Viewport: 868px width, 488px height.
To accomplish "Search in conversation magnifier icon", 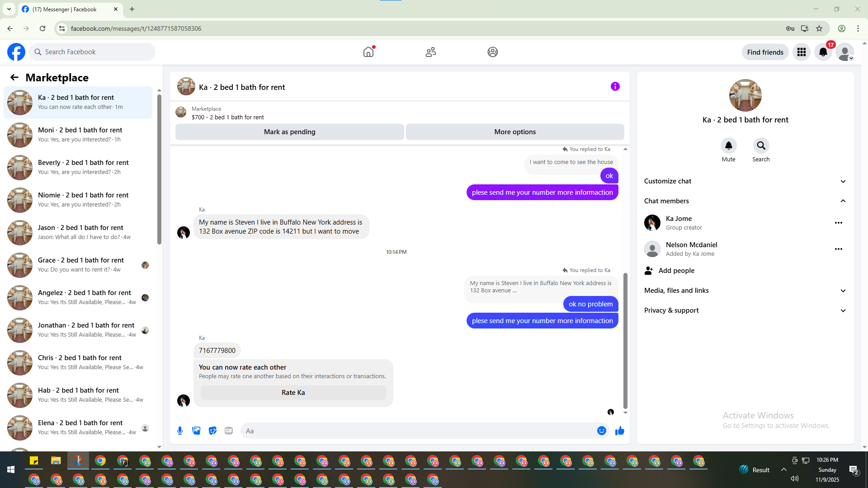I will [761, 145].
